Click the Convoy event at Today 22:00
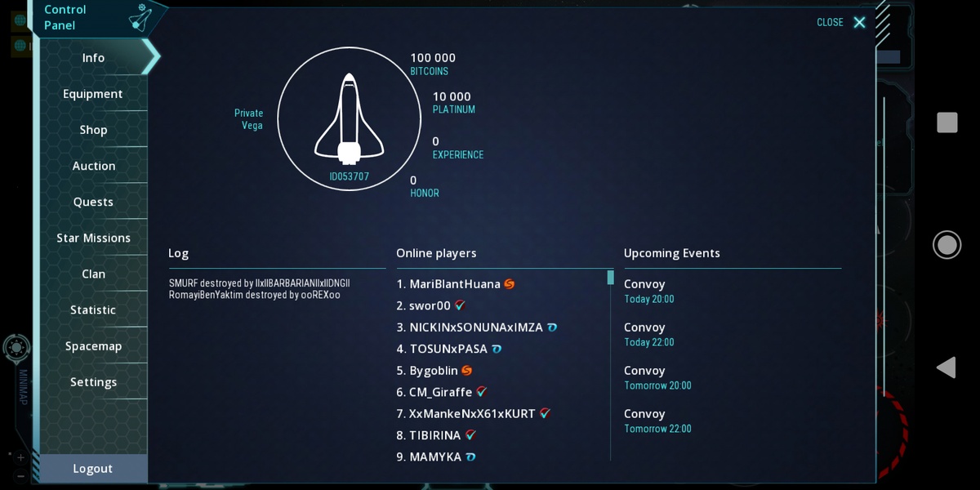The image size is (980, 490). (649, 334)
